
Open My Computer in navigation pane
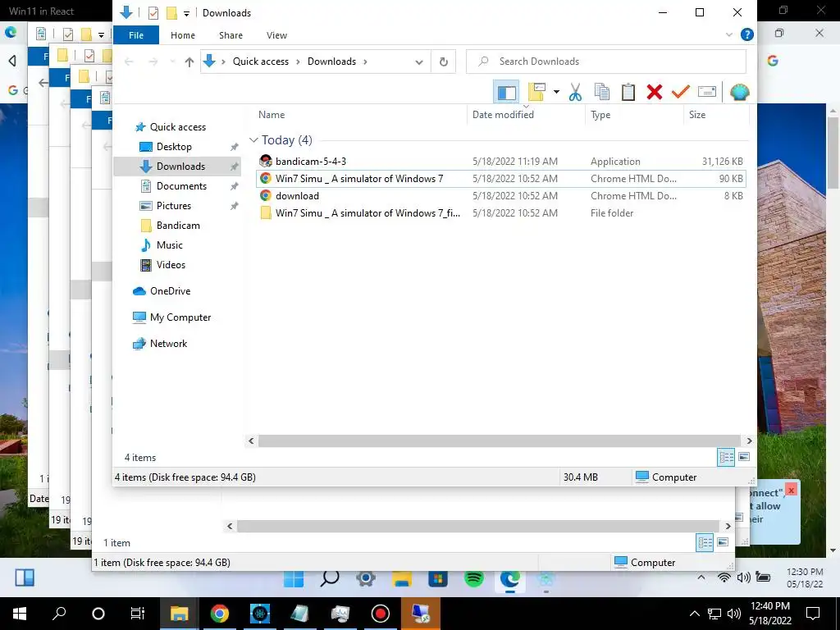180,317
